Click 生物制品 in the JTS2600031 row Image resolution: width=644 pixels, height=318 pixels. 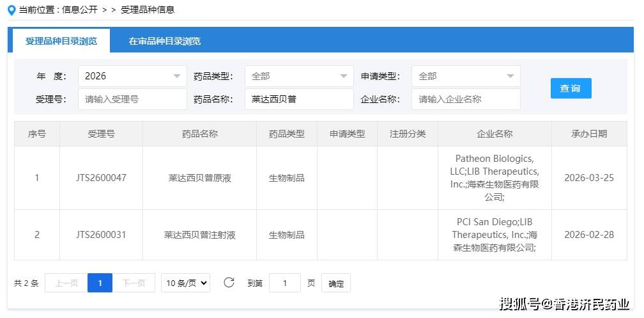pos(287,235)
